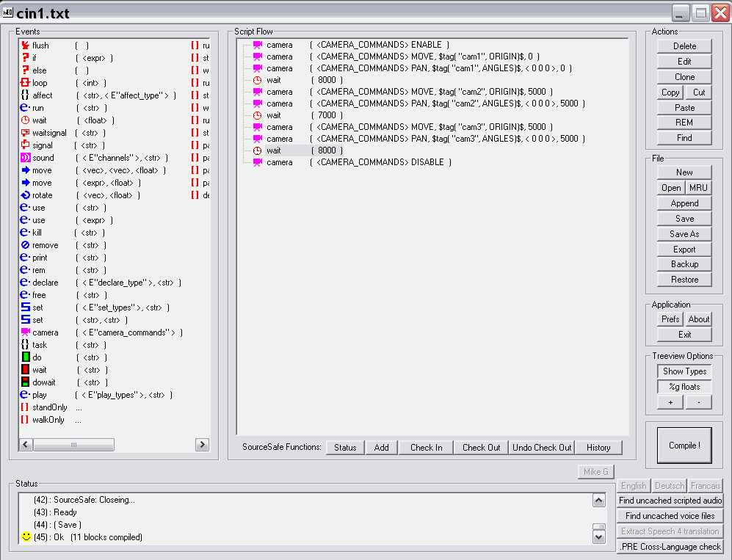Image resolution: width=732 pixels, height=560 pixels.
Task: Open the MRU recent files list
Action: point(698,187)
